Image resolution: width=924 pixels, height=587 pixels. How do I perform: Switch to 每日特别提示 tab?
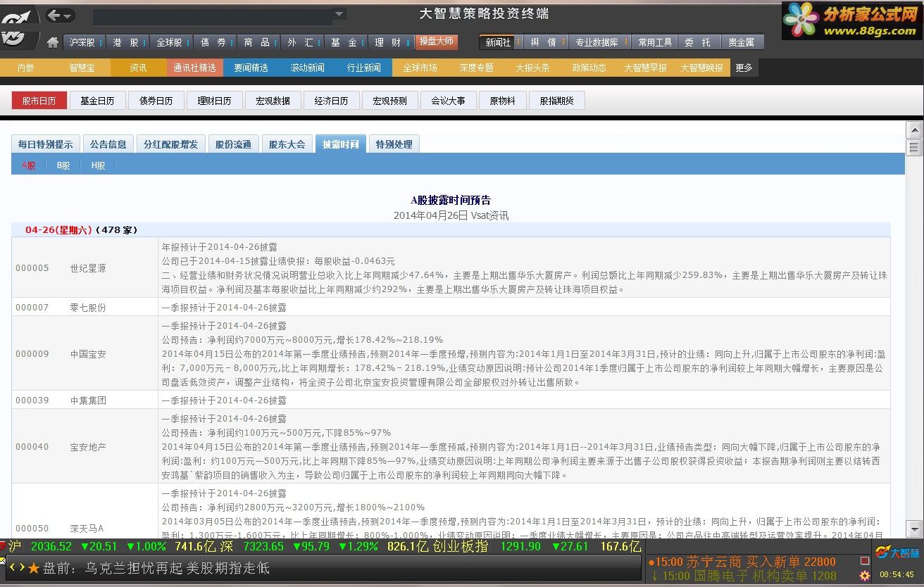coord(46,144)
